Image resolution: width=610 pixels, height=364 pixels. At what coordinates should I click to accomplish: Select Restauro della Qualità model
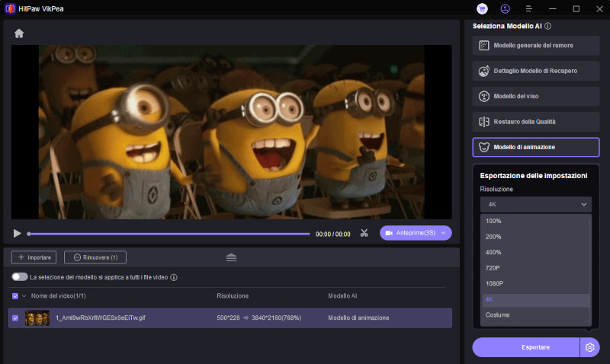click(x=536, y=122)
